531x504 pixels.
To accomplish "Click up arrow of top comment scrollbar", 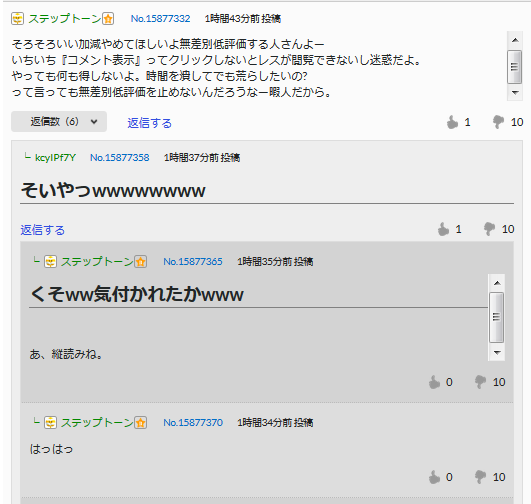I will (x=515, y=40).
